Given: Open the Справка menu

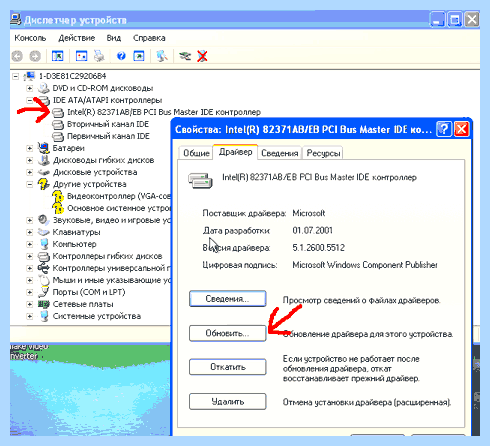Looking at the screenshot, I should point(149,38).
